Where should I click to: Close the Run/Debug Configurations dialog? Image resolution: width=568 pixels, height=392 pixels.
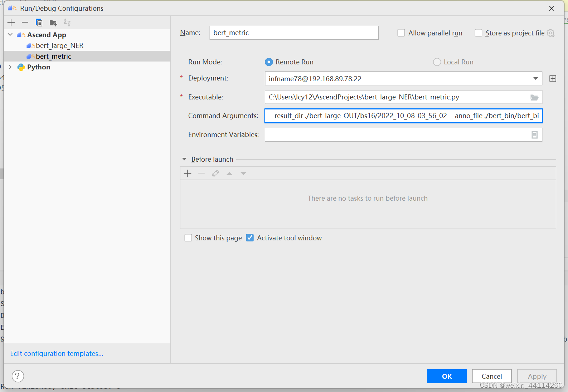click(x=552, y=8)
